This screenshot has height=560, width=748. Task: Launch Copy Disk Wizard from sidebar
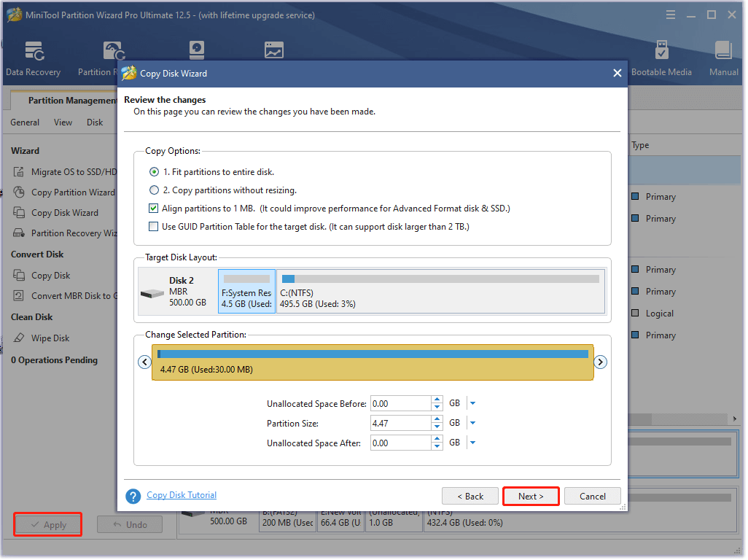(64, 213)
